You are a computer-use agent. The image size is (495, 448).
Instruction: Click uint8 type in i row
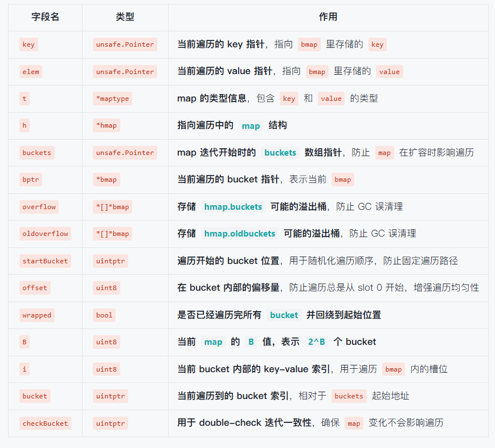[107, 369]
